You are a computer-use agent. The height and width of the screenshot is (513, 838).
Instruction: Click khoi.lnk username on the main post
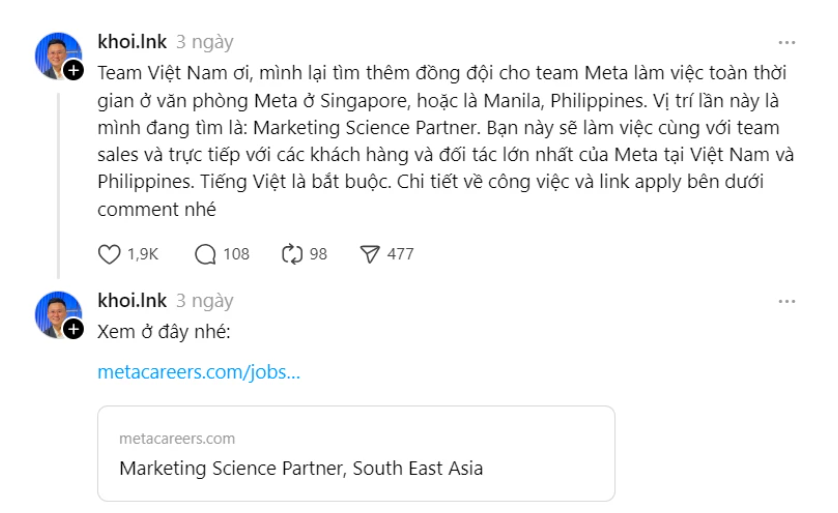133,43
